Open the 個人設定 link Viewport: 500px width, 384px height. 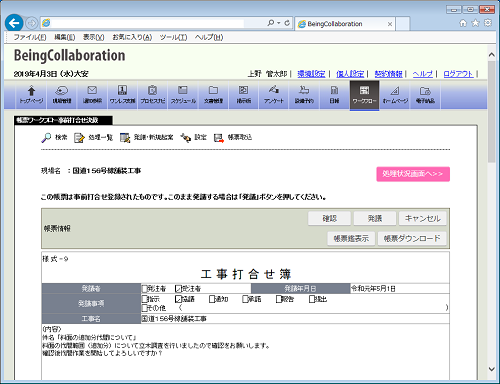[350, 74]
